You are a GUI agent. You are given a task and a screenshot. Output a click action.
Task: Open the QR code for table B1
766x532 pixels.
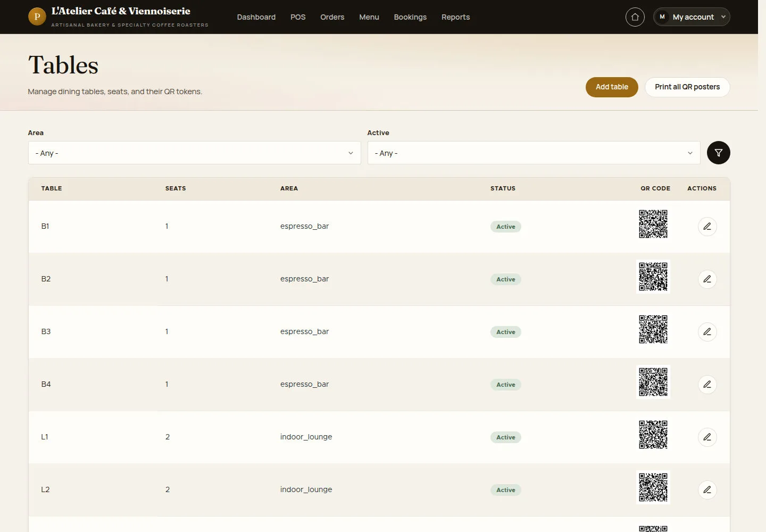[x=653, y=224]
